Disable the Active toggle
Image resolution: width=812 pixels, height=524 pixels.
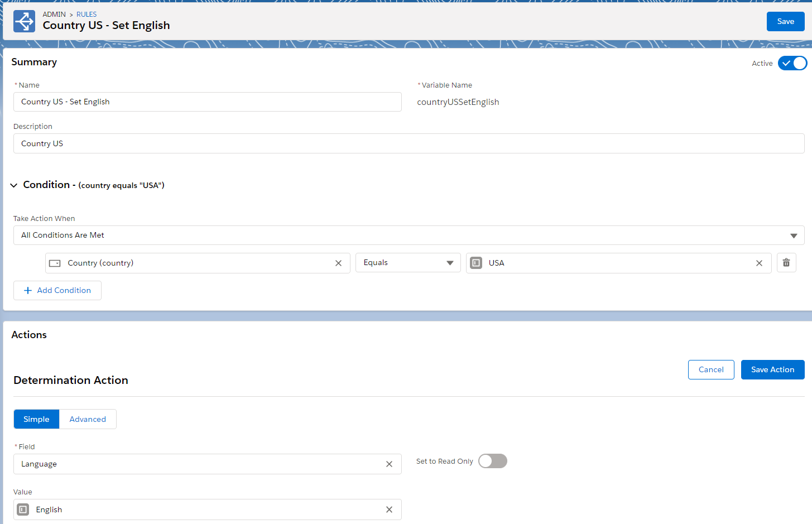coord(792,63)
